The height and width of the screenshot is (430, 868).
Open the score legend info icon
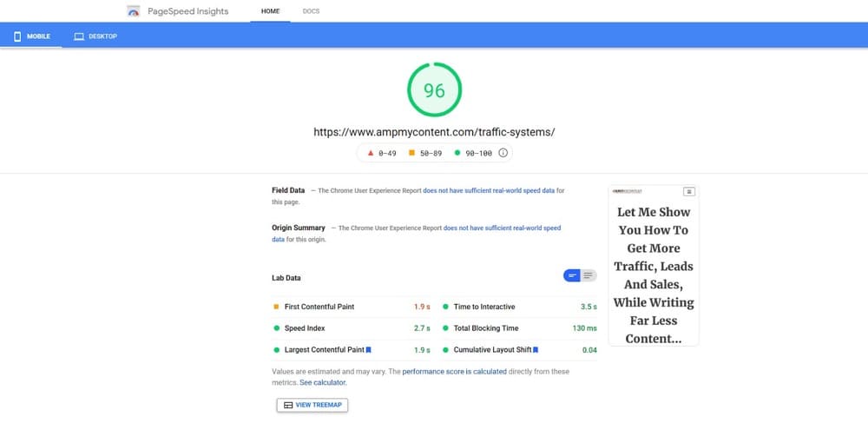503,153
